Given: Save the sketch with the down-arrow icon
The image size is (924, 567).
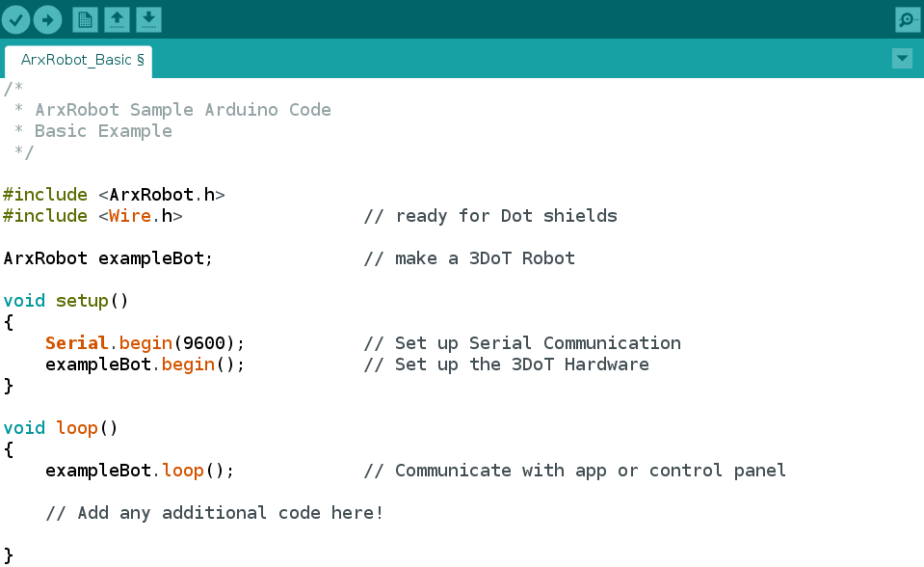Looking at the screenshot, I should (x=148, y=20).
